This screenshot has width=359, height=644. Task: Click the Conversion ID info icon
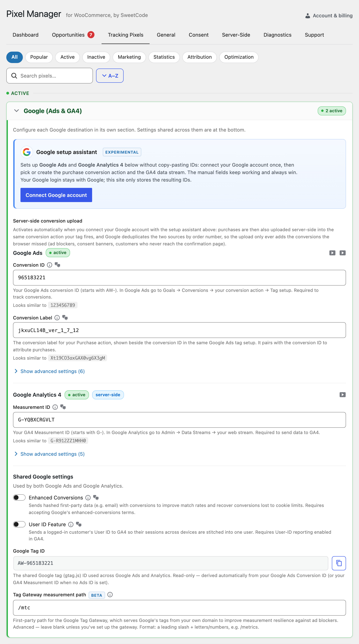[49, 265]
